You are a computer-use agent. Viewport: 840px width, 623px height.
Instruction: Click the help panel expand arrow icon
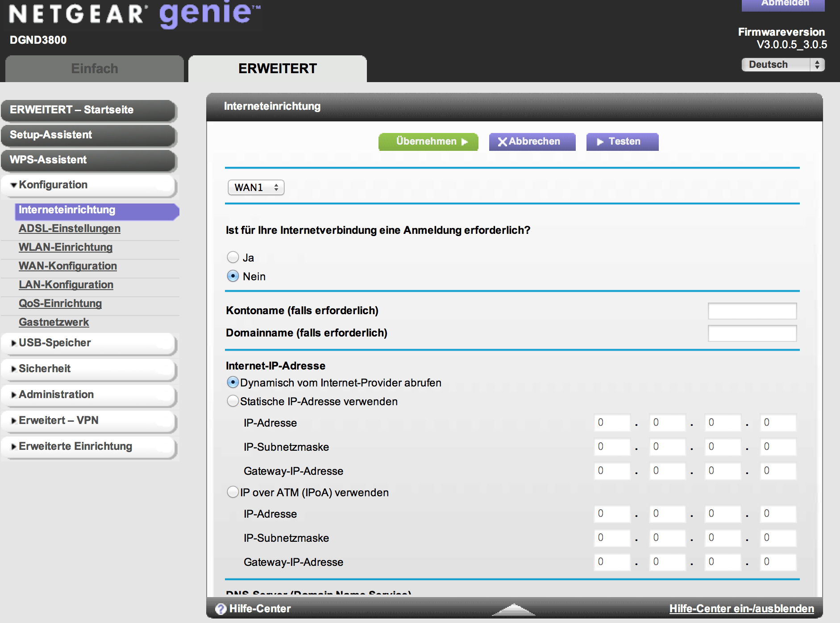513,609
